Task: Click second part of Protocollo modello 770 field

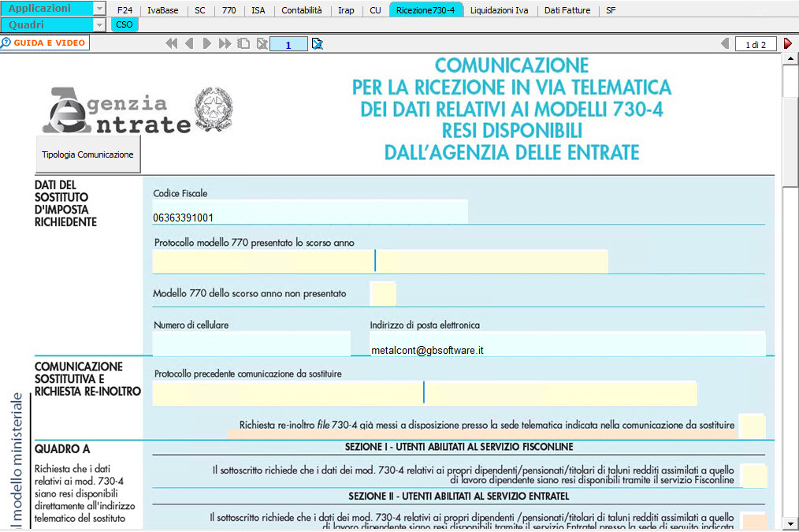Action: [x=492, y=261]
